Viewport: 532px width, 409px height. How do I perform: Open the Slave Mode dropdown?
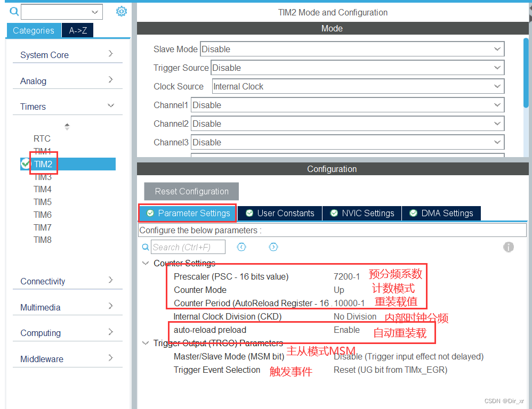[x=352, y=49]
